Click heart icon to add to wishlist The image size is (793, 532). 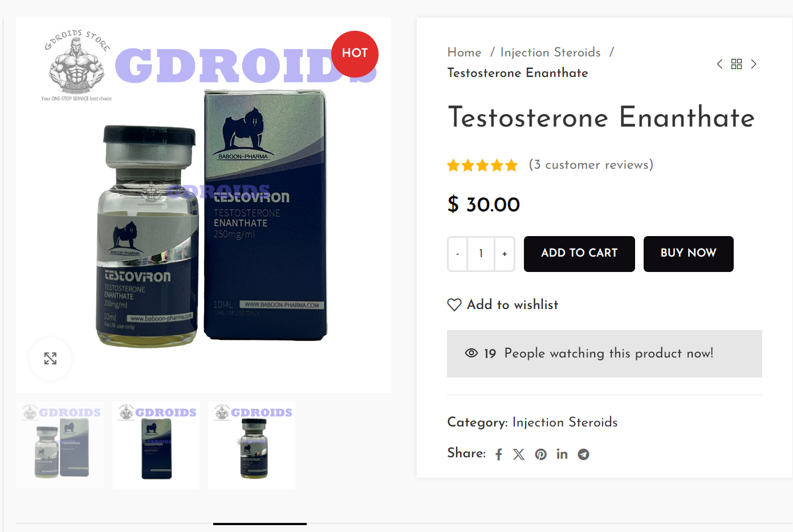(454, 305)
